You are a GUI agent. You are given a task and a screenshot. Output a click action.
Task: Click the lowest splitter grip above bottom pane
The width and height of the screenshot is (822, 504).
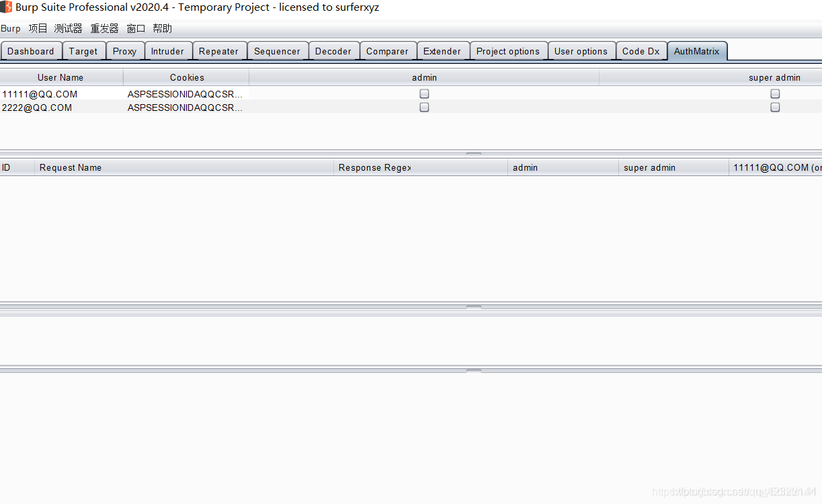[x=474, y=370]
